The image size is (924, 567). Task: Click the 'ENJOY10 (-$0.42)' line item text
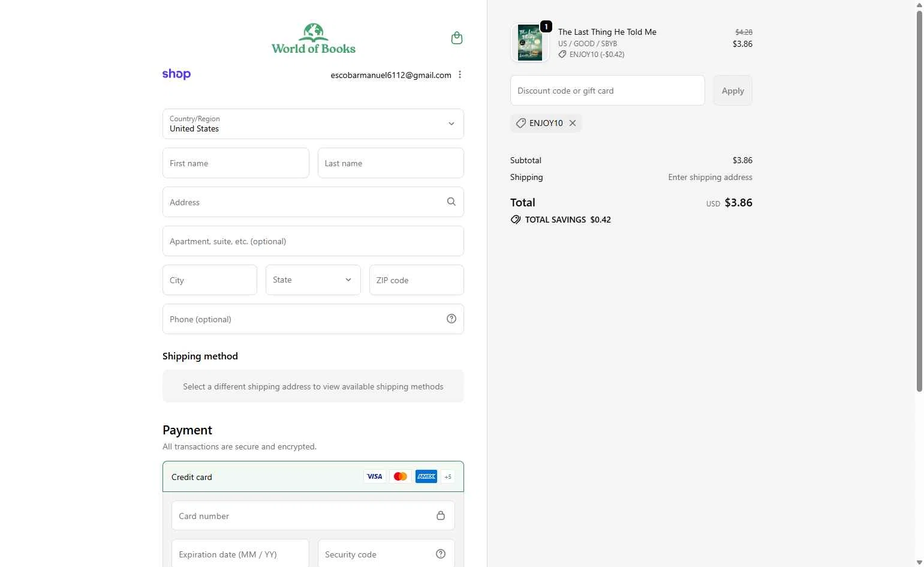[x=597, y=55]
